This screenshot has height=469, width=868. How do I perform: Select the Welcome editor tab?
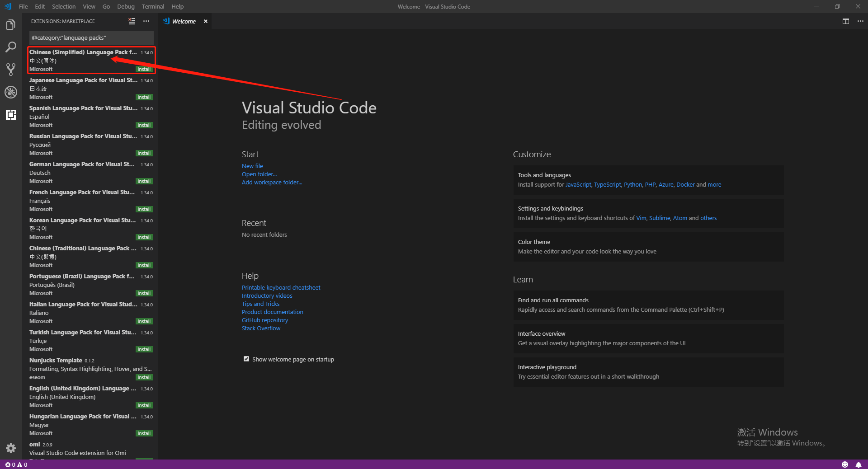(x=184, y=21)
